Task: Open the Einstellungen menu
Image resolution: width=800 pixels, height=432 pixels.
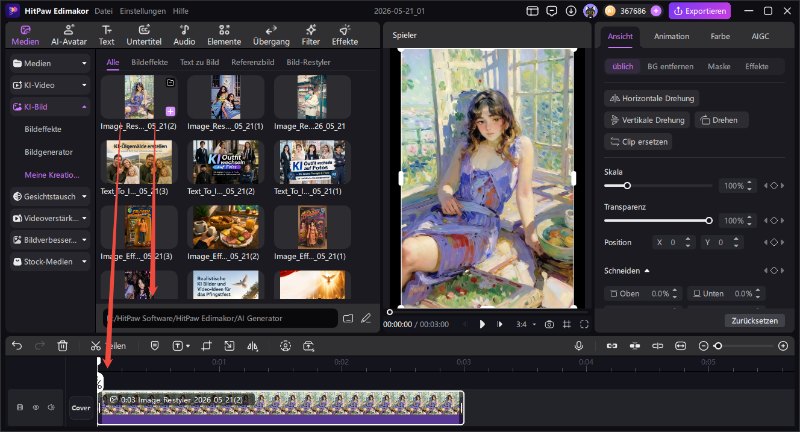Action: 143,11
